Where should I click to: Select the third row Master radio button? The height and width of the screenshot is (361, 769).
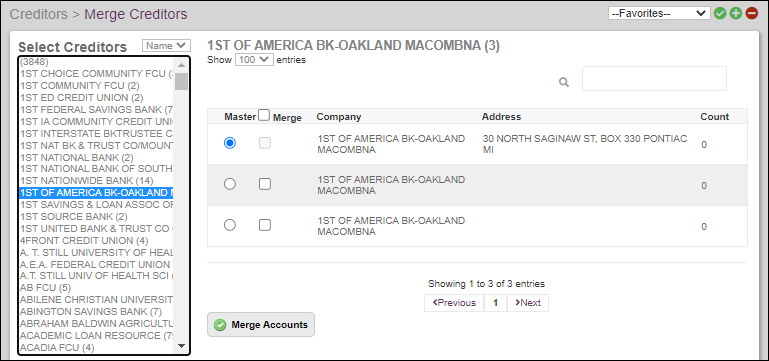[230, 225]
